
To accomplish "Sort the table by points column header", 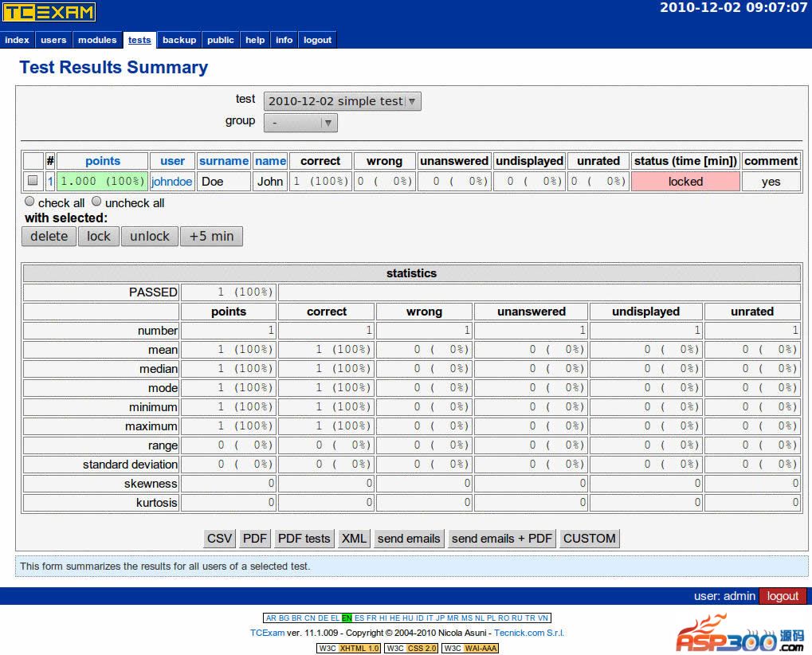I will point(103,161).
